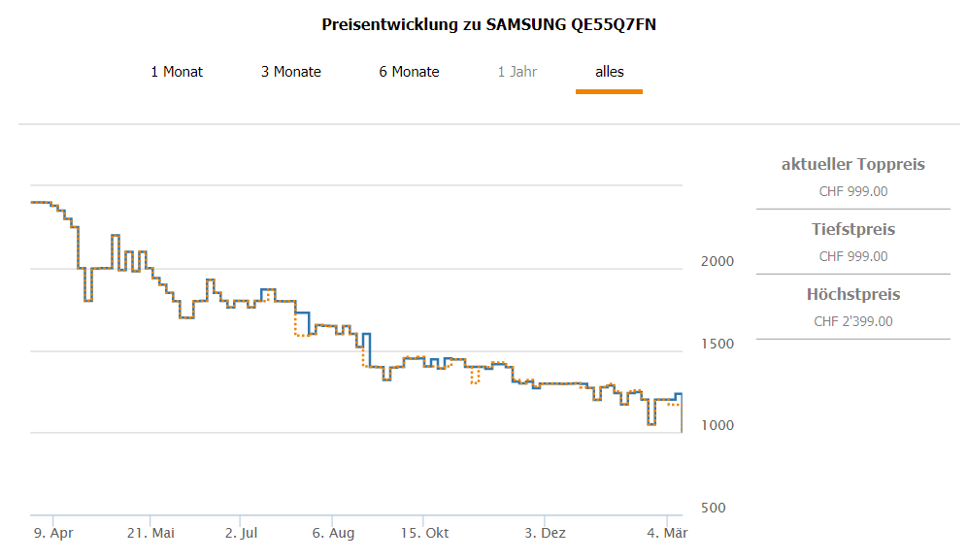Click the 15. Okt date marker
Screen dimensions: 967x560
click(x=426, y=533)
